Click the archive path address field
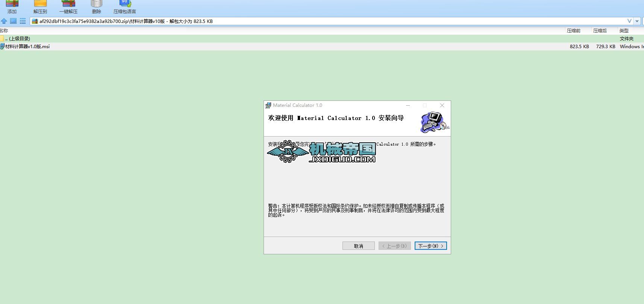644x304 pixels. [331, 21]
